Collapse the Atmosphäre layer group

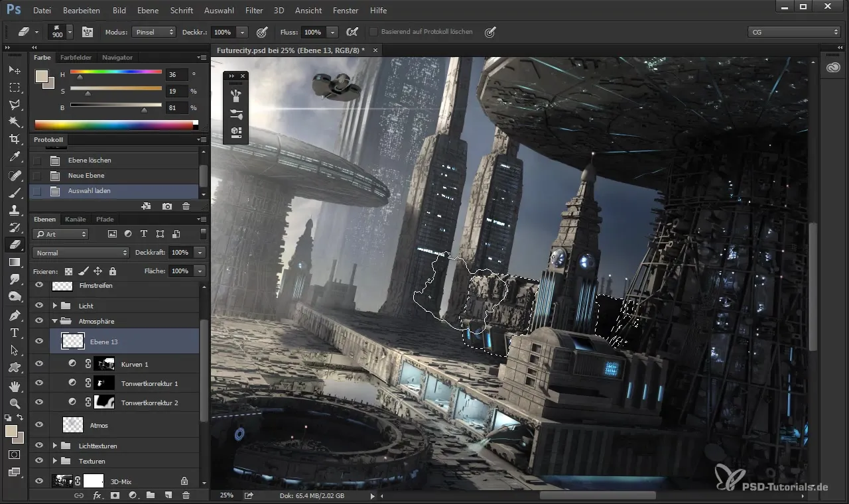(x=55, y=321)
